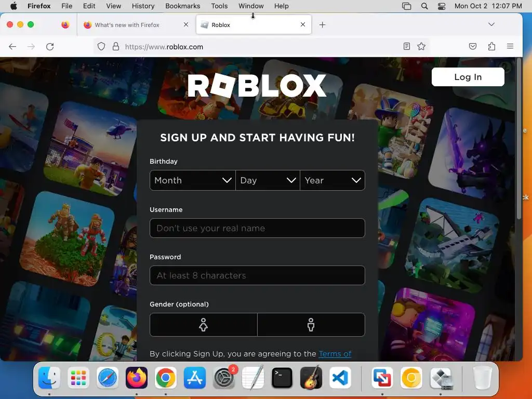Open the File menu
Image resolution: width=532 pixels, height=399 pixels.
tap(67, 6)
